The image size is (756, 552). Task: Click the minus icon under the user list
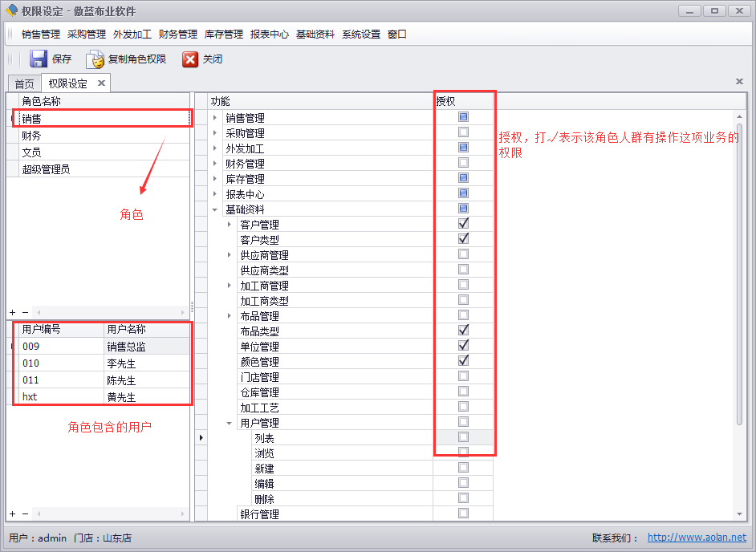[23, 513]
